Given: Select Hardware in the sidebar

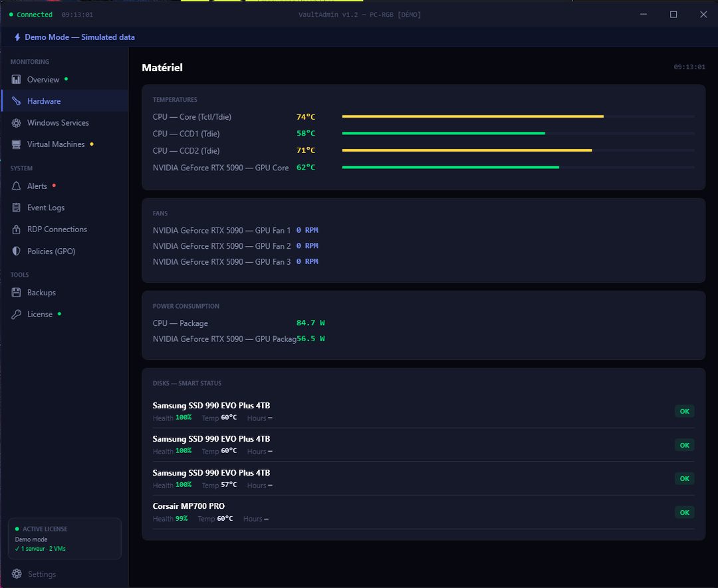Looking at the screenshot, I should pyautogui.click(x=65, y=101).
